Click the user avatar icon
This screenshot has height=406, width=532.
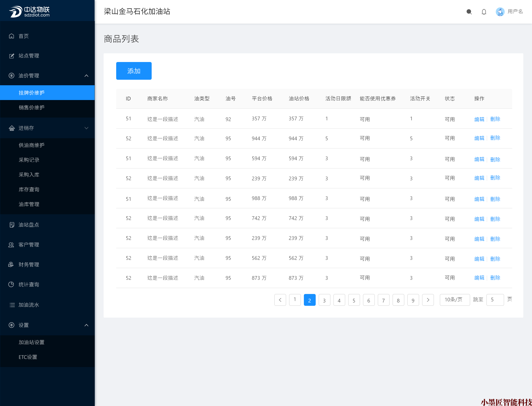[500, 12]
